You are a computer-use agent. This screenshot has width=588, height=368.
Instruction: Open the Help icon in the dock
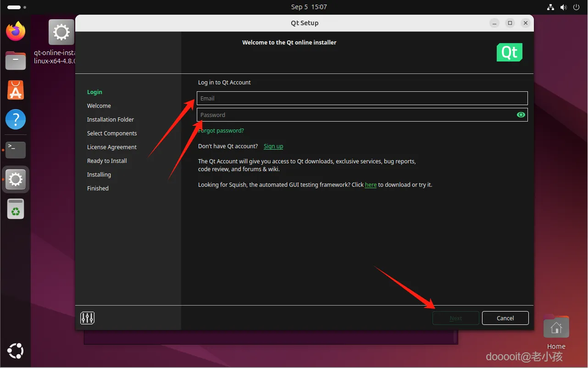16,120
